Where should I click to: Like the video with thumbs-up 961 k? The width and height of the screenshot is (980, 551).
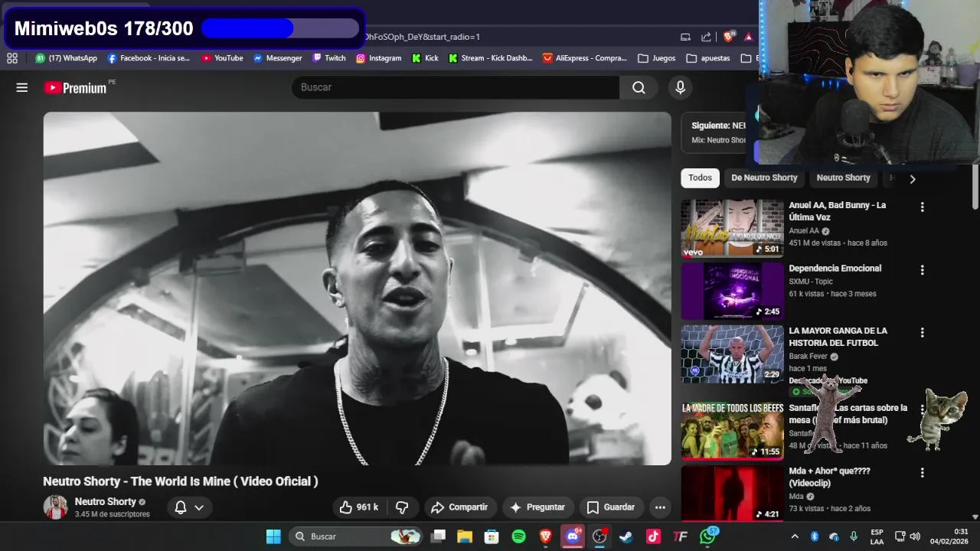[x=359, y=507]
